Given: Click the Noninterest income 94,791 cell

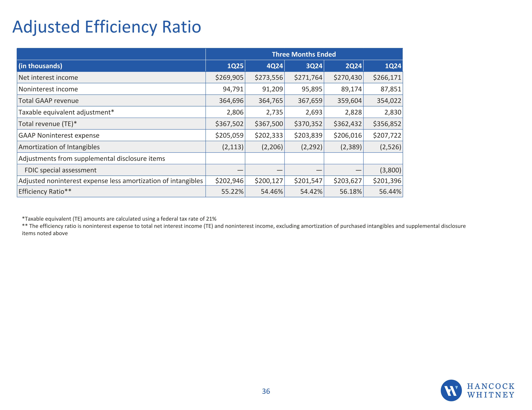Looking at the screenshot, I should (233, 89).
